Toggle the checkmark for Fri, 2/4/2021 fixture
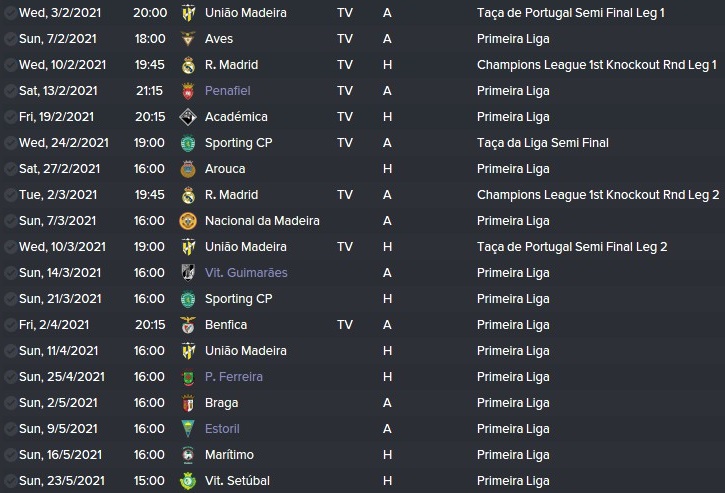 click(10, 325)
